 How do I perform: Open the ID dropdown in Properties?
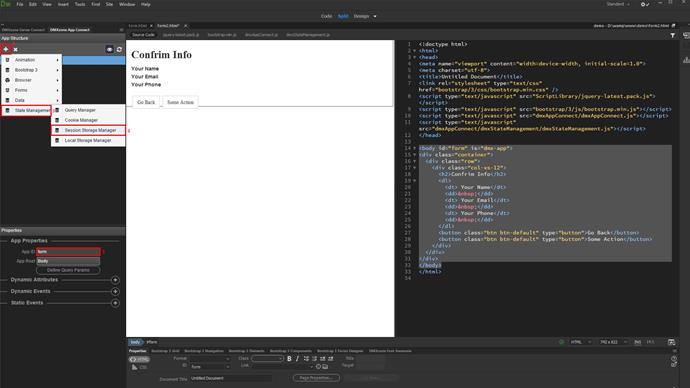click(210, 366)
